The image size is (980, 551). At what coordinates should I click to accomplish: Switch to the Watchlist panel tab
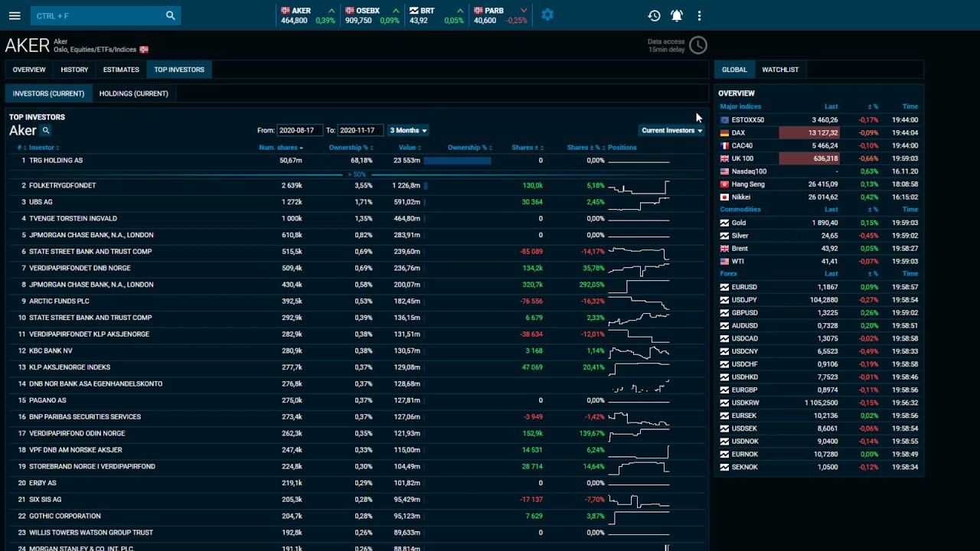pos(780,70)
